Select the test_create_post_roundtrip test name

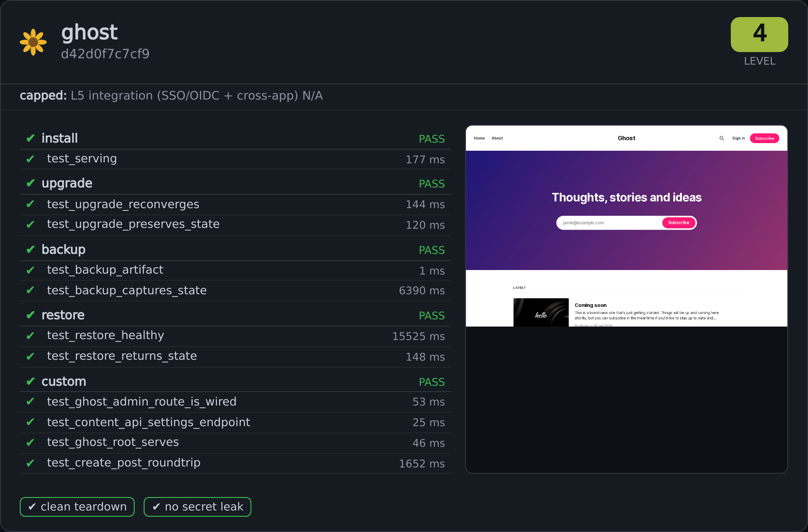pyautogui.click(x=123, y=463)
